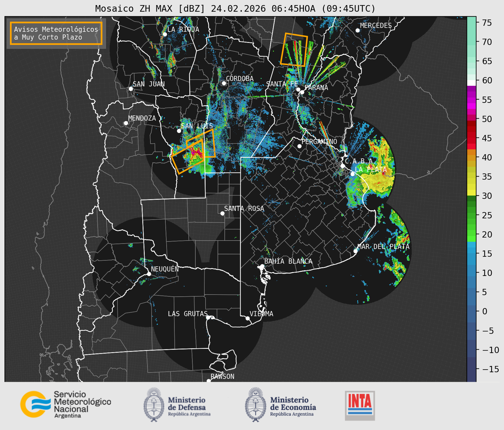Click the MENDOZA label text
The width and height of the screenshot is (504, 430).
142,118
